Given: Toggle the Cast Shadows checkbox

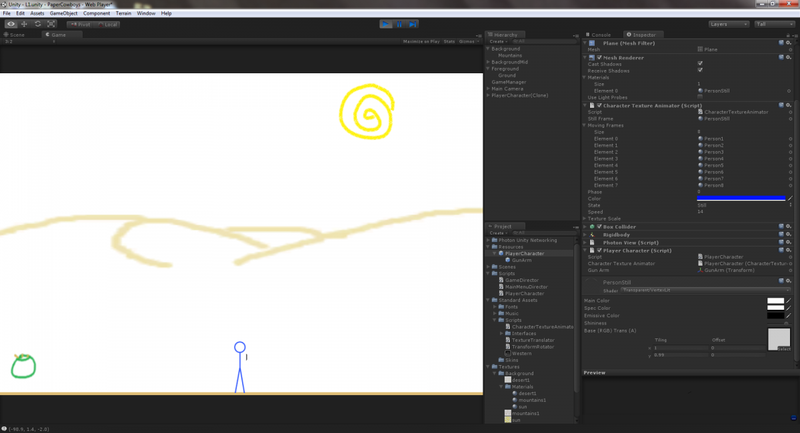Looking at the screenshot, I should [x=700, y=63].
